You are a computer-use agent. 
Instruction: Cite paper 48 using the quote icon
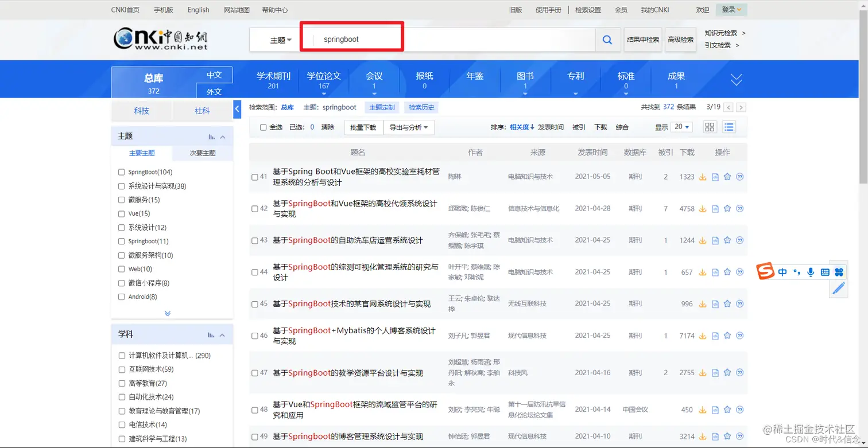point(739,410)
